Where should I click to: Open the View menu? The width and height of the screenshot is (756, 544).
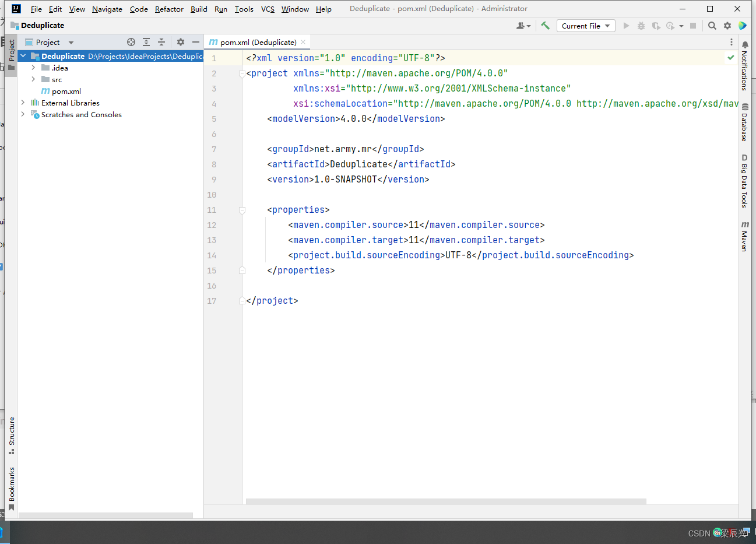[77, 9]
